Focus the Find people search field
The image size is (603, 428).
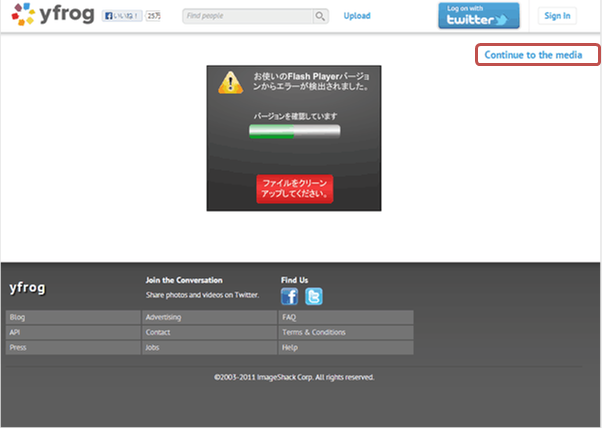[247, 16]
